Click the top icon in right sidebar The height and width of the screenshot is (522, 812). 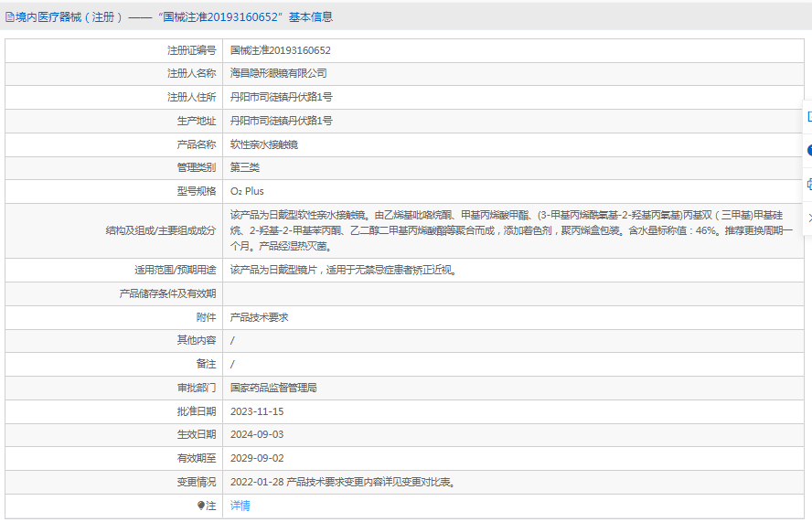pos(808,116)
